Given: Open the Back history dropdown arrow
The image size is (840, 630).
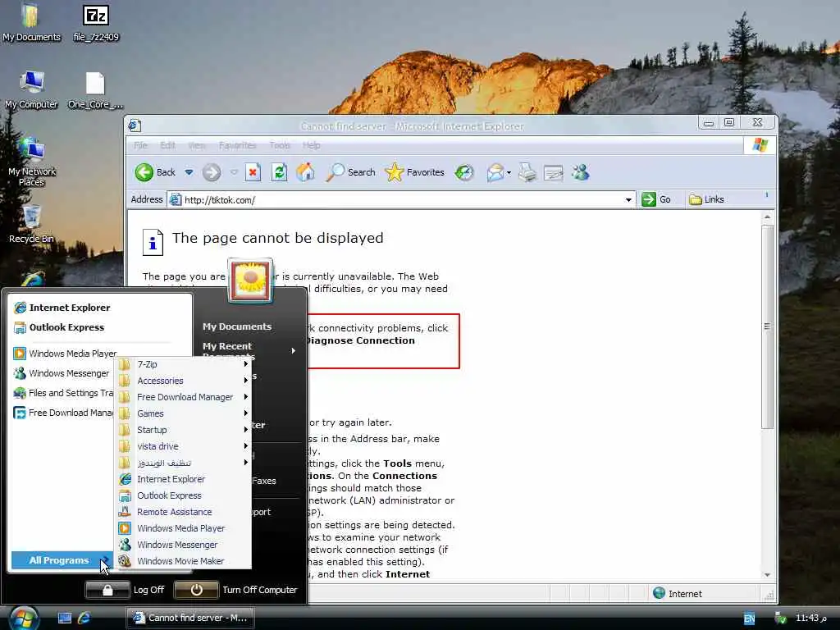Looking at the screenshot, I should 189,172.
